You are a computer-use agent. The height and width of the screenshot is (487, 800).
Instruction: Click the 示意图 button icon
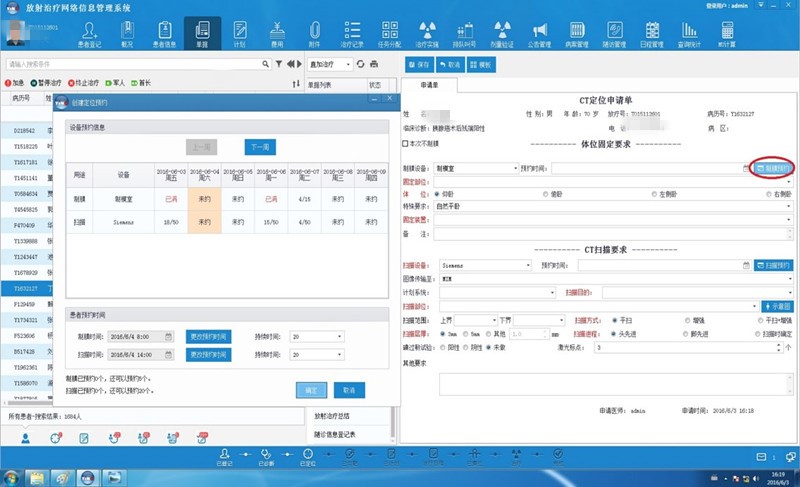[x=777, y=305]
